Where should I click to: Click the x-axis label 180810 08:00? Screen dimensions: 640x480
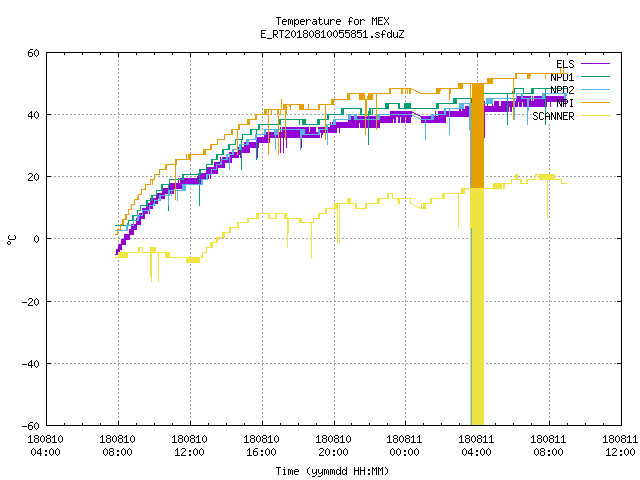coord(118,446)
